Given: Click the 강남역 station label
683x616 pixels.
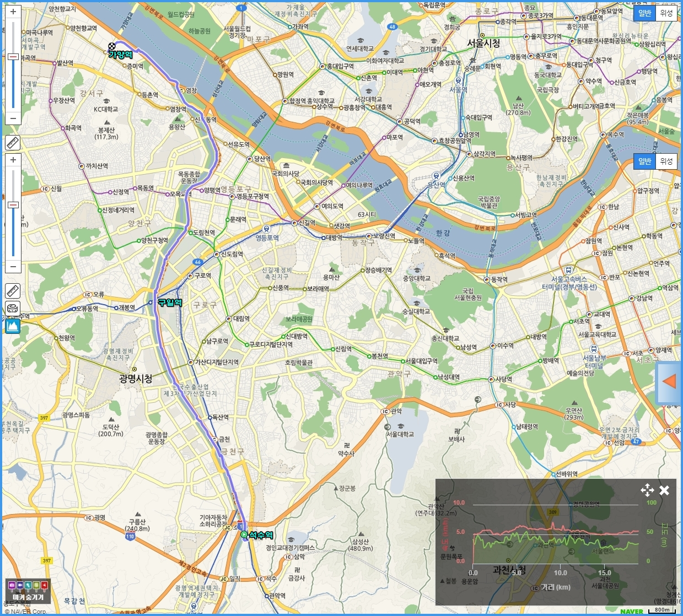Looking at the screenshot, I should point(644,299).
